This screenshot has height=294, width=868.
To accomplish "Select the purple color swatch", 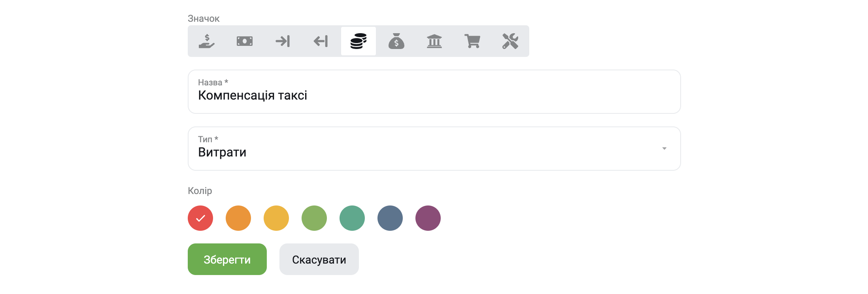I will (428, 218).
